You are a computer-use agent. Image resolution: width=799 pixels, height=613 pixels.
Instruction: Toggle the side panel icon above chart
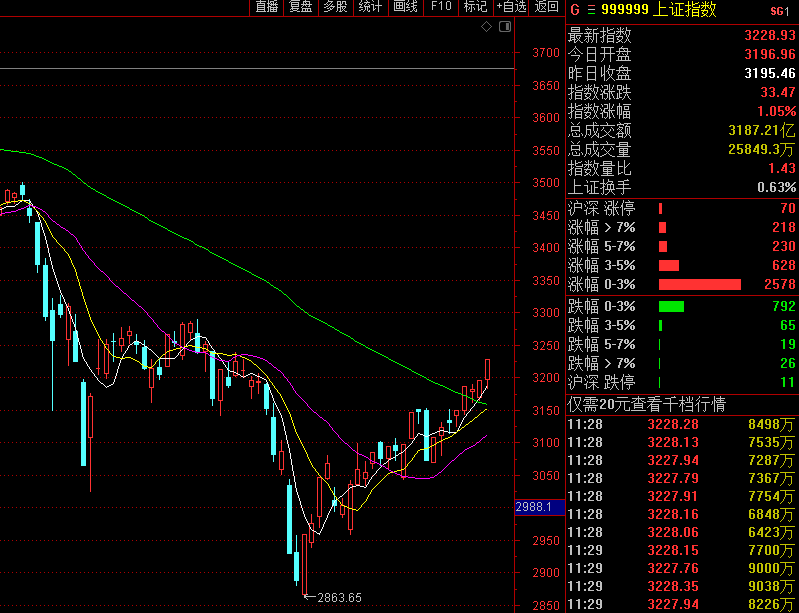pos(504,26)
